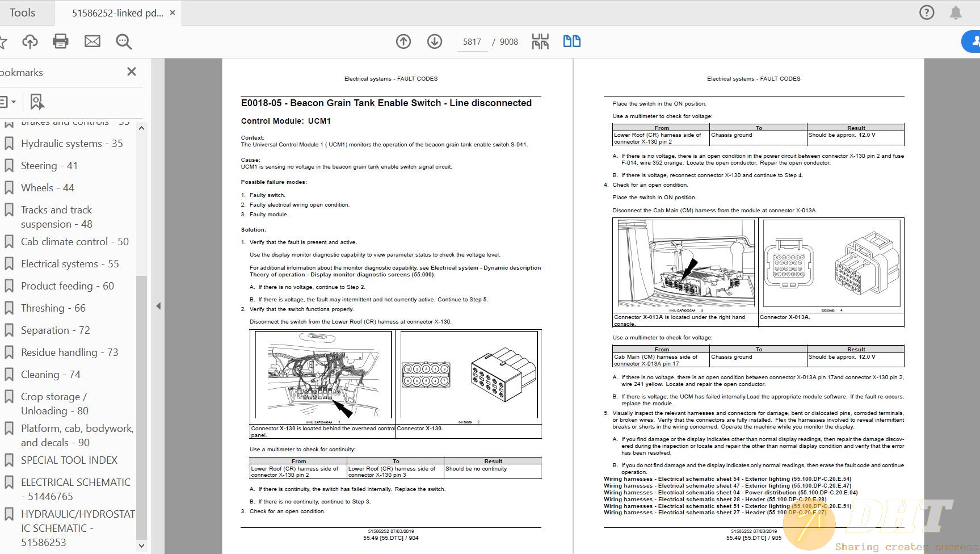The height and width of the screenshot is (554, 980).
Task: Go to previous page arrow
Action: click(403, 41)
